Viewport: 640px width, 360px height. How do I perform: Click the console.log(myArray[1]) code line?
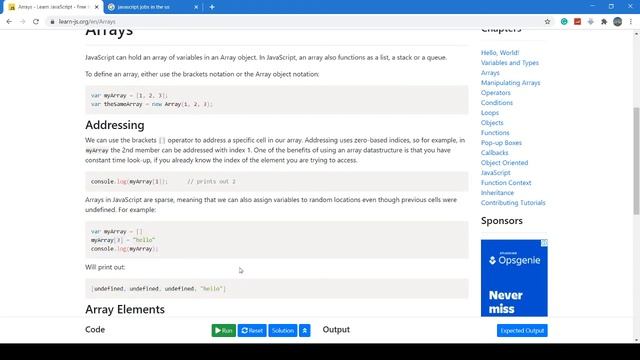(x=129, y=181)
